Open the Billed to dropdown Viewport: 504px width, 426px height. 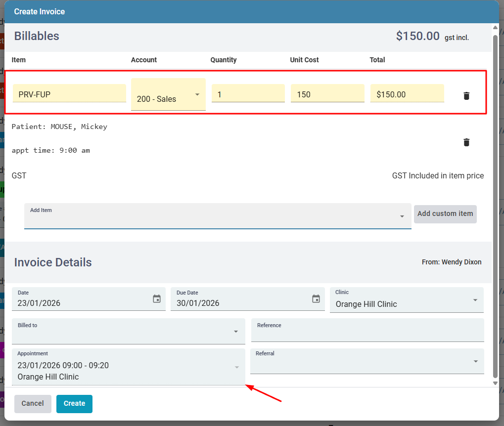pos(236,332)
